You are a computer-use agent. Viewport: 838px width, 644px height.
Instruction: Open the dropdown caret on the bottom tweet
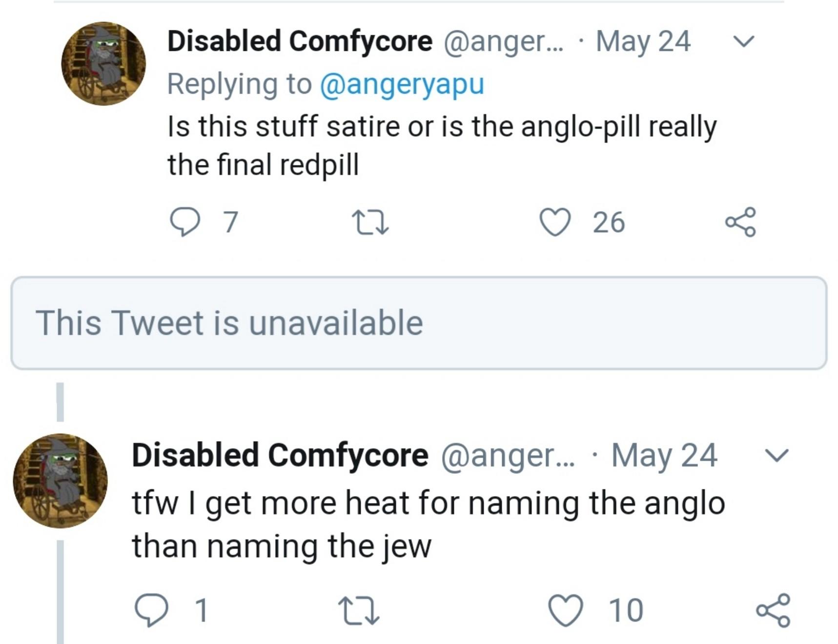777,456
